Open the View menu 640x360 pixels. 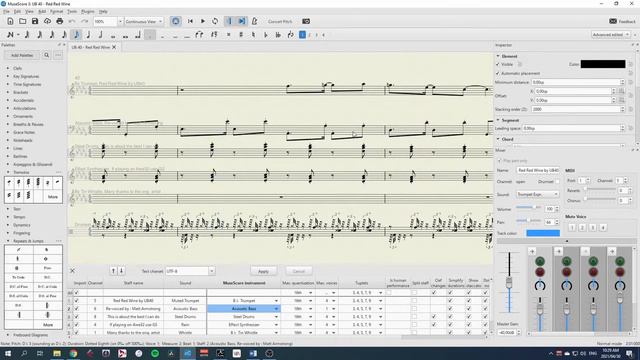[29, 11]
